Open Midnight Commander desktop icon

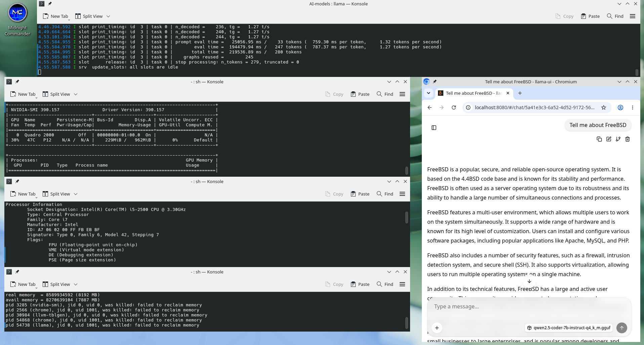tap(17, 19)
